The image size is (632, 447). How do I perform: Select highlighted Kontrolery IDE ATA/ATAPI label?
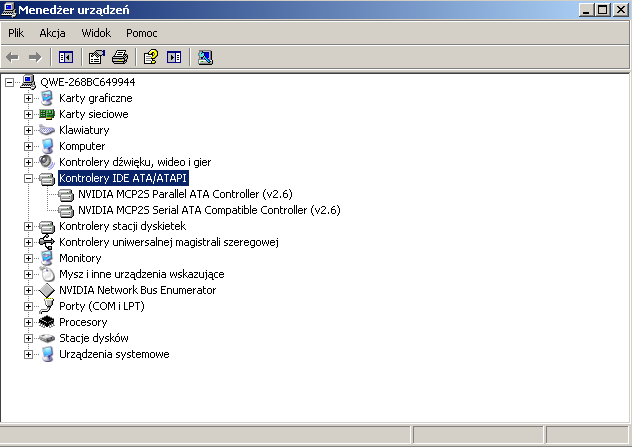click(x=123, y=178)
